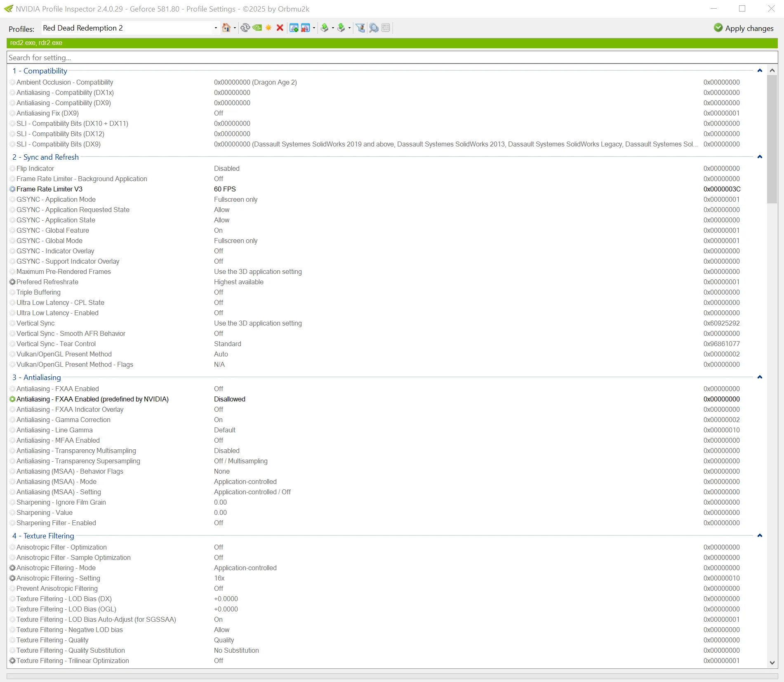Collapse the 2 - Sync and Refresh section
Screen dimensions: 784x682
pyautogui.click(x=760, y=157)
